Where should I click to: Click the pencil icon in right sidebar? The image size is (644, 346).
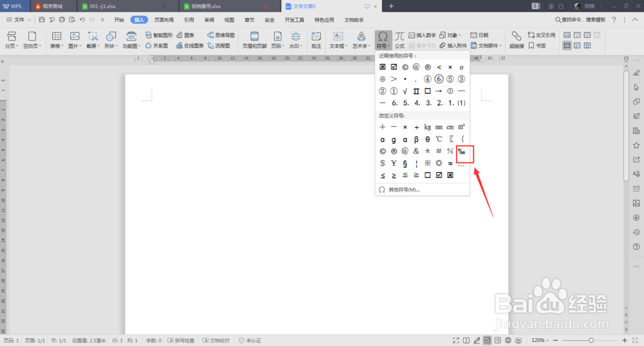pyautogui.click(x=636, y=73)
